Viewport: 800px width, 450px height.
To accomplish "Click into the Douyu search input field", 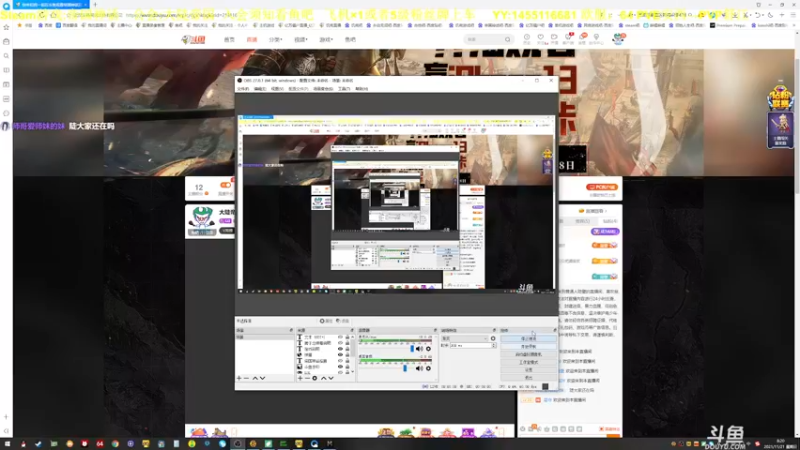I will point(484,39).
